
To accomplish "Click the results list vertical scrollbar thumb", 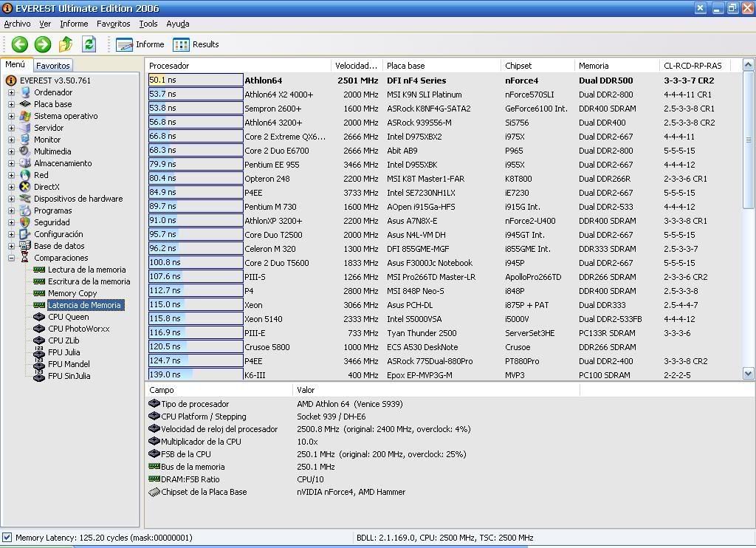I will click(x=748, y=140).
